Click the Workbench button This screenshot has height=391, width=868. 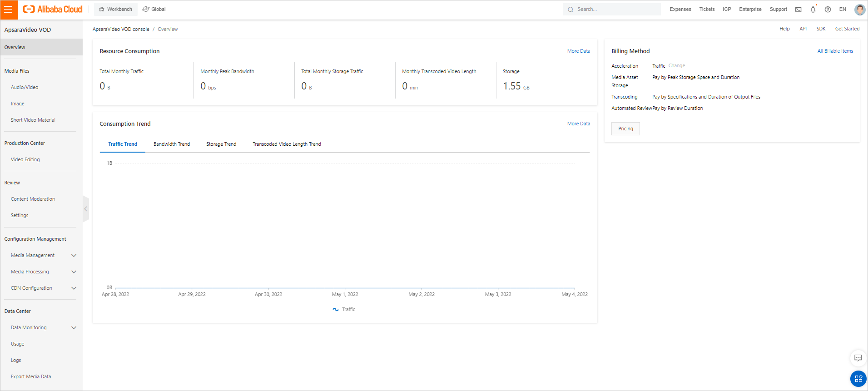click(115, 9)
